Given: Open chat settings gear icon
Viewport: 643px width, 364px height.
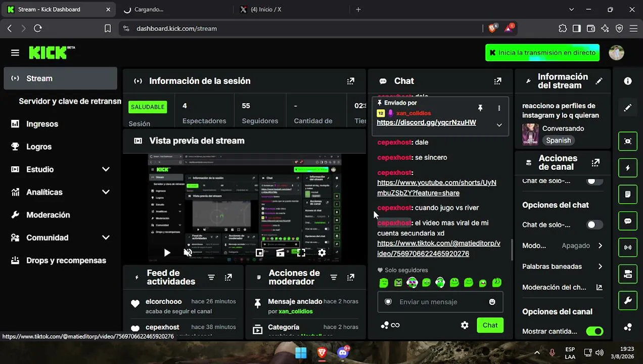Looking at the screenshot, I should [465, 325].
